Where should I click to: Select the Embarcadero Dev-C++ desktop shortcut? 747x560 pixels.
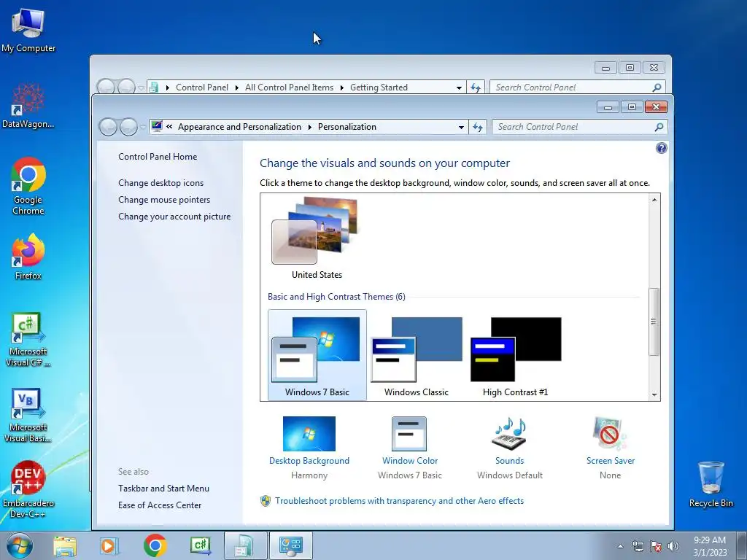(x=28, y=489)
